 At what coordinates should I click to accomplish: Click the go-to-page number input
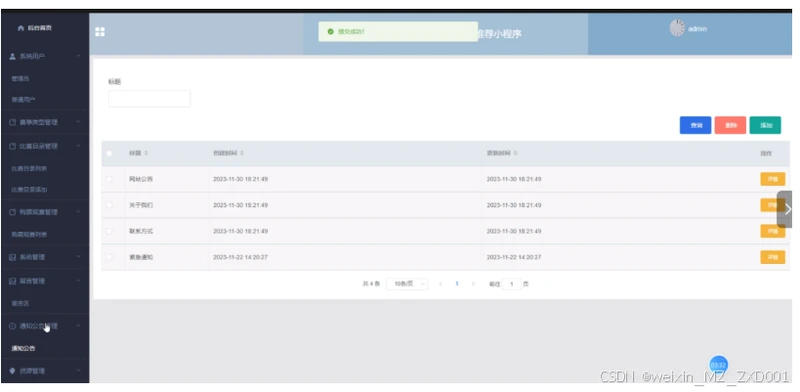tap(512, 284)
